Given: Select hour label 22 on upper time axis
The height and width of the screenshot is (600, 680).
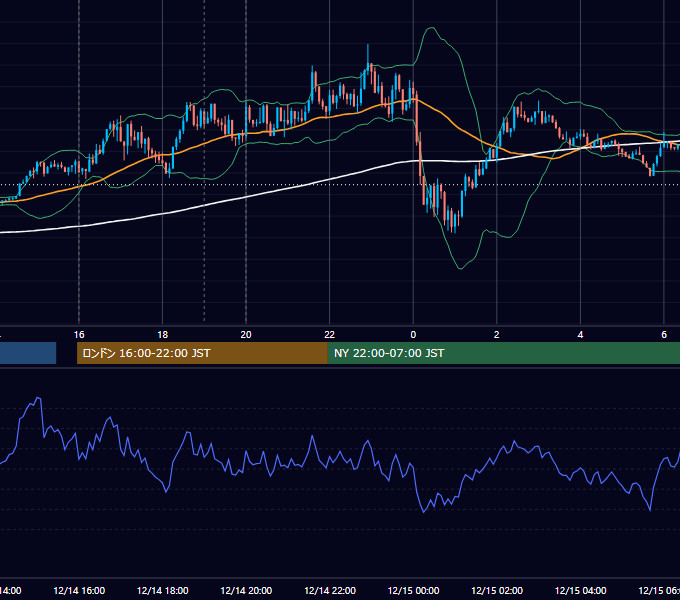Looking at the screenshot, I should [x=330, y=335].
